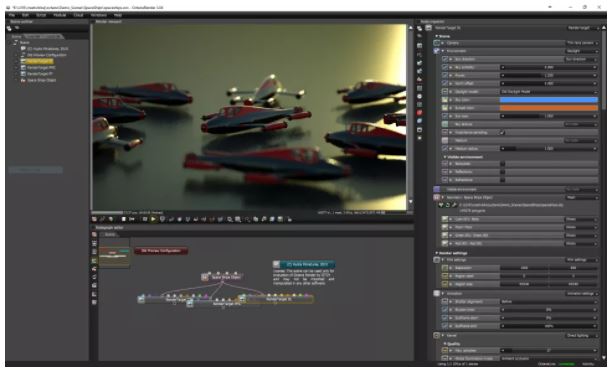The height and width of the screenshot is (370, 613).
Task: Click the Resolution height field
Action: [574, 268]
